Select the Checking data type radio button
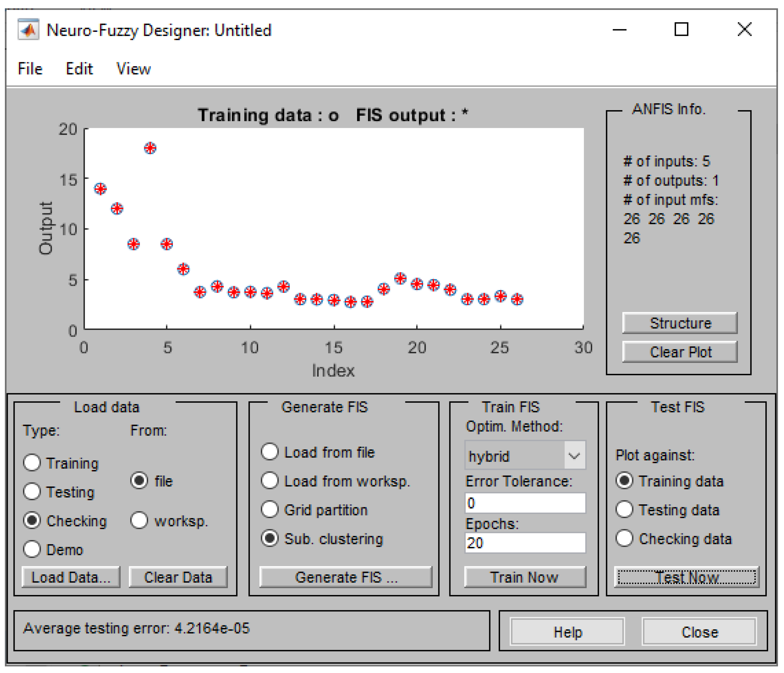784x673 pixels. point(32,521)
